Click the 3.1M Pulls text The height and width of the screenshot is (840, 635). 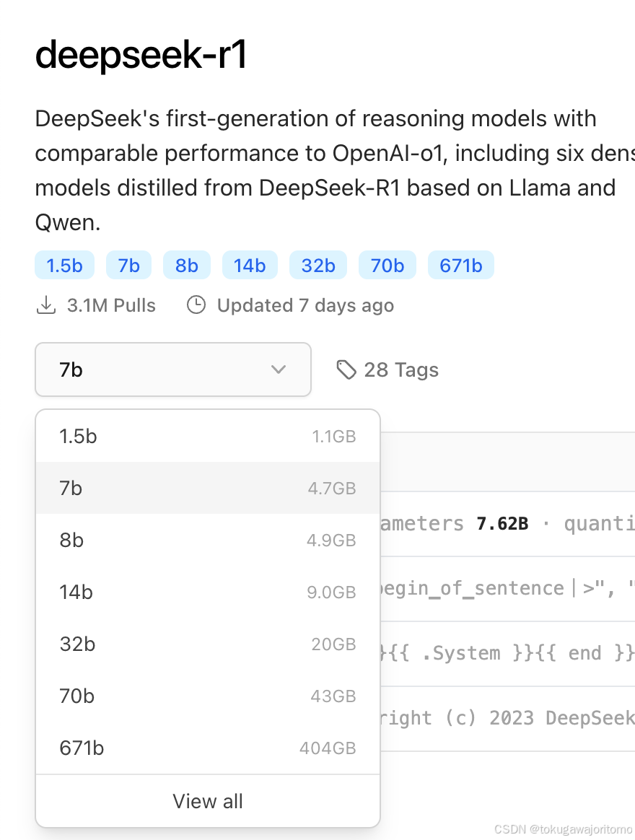pos(111,305)
